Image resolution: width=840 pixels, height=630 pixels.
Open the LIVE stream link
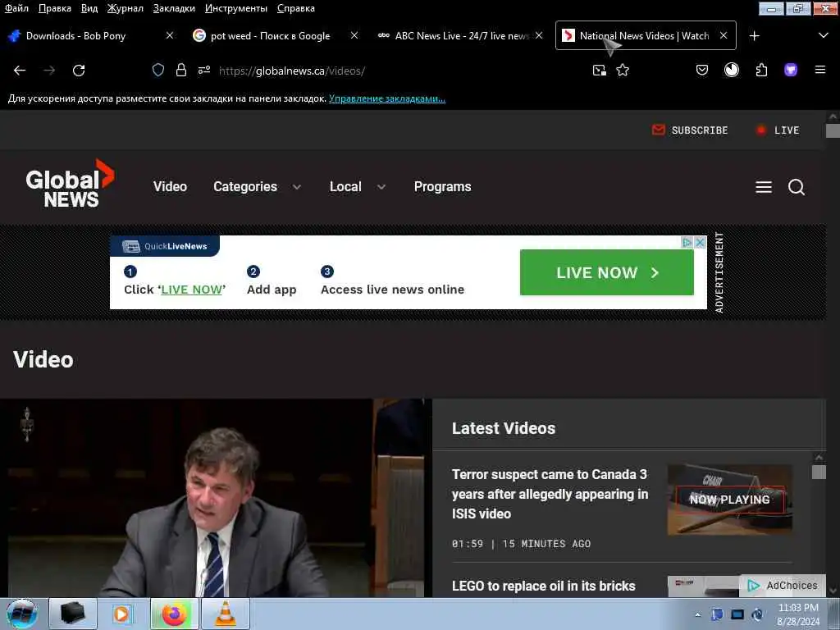778,130
